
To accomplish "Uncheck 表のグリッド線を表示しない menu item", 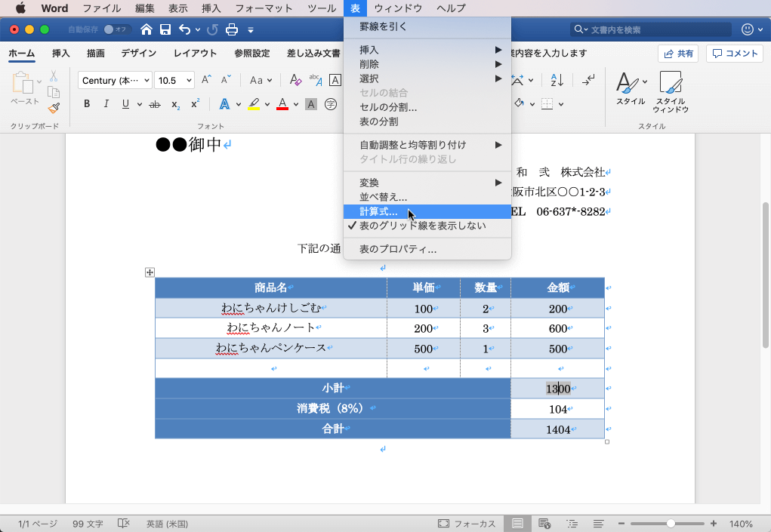I will click(x=427, y=226).
